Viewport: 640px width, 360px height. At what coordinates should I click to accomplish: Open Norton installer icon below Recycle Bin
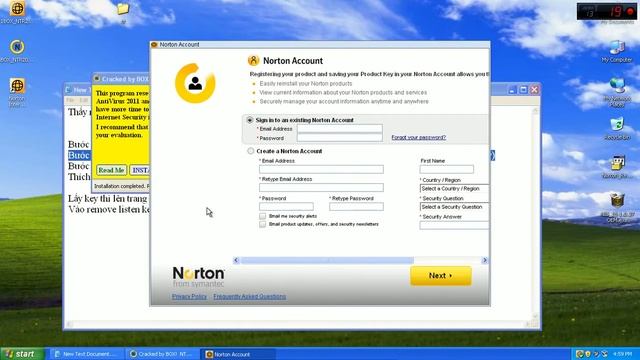click(617, 167)
